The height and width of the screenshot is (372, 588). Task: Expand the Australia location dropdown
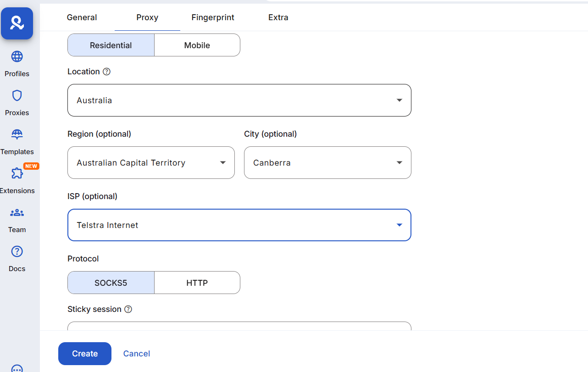[239, 100]
